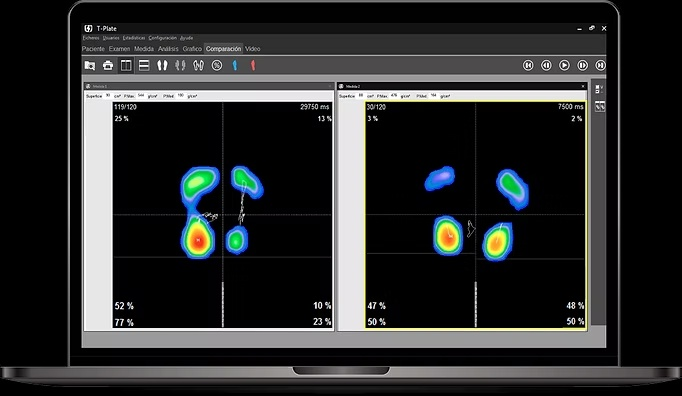Click the footprints icon in right sidebar
This screenshot has width=682, height=396.
(x=600, y=106)
